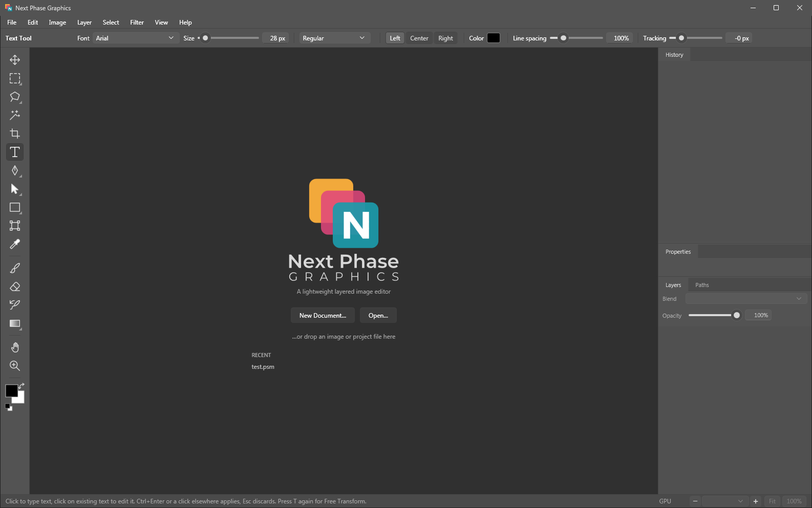Open the Filter menu
The width and height of the screenshot is (812, 508).
click(x=137, y=23)
